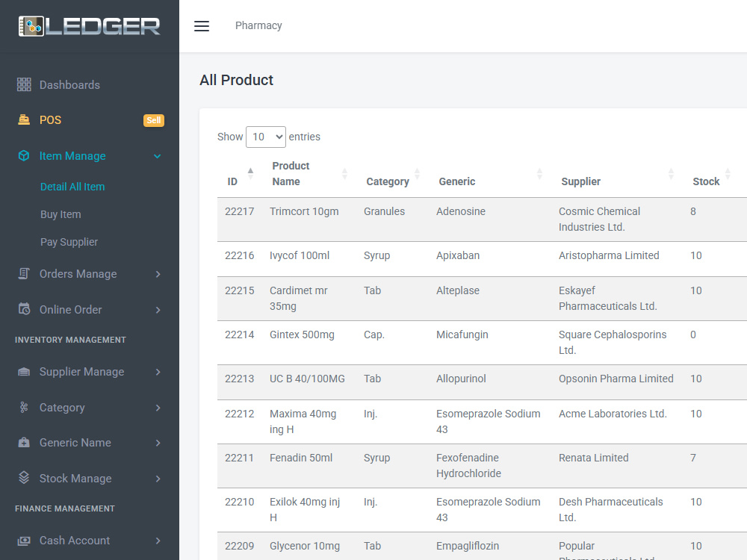Click the All Product heading
The image size is (747, 560).
(236, 80)
